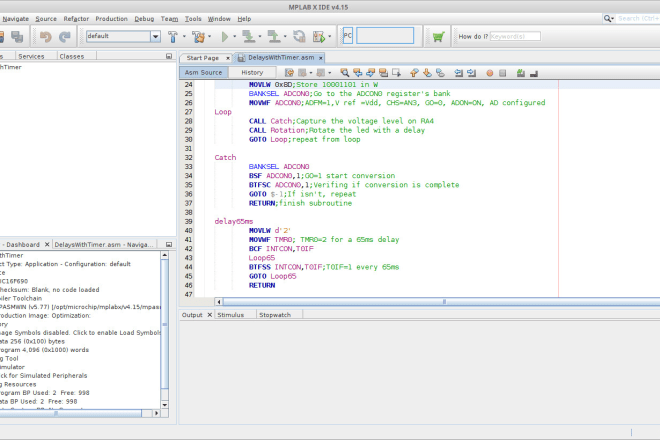Screen dimensions: 660x440
Task: Open the Debug menu
Action: [144, 19]
